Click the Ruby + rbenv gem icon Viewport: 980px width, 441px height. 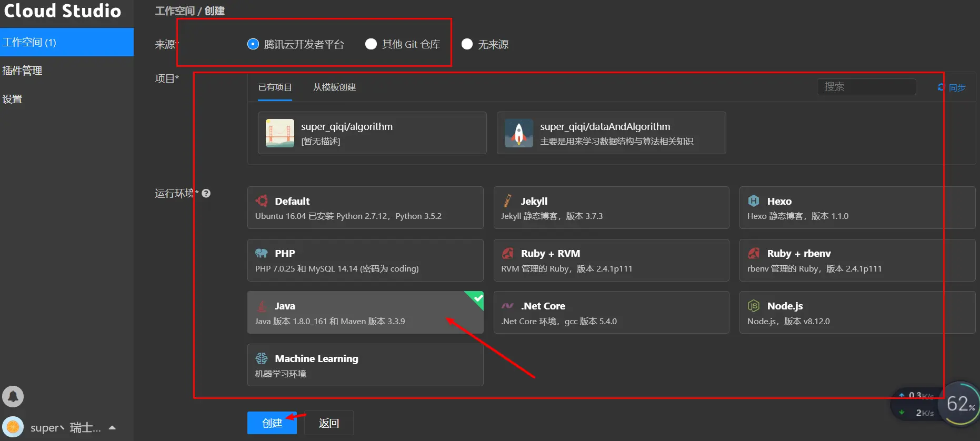pyautogui.click(x=754, y=253)
